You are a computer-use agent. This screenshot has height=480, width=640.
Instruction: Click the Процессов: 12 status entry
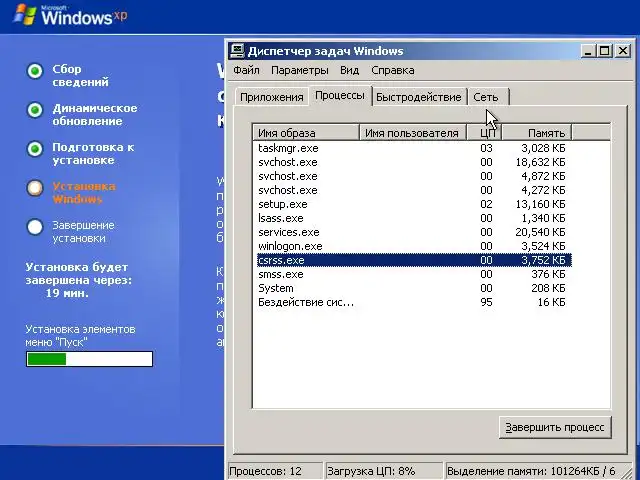[274, 471]
